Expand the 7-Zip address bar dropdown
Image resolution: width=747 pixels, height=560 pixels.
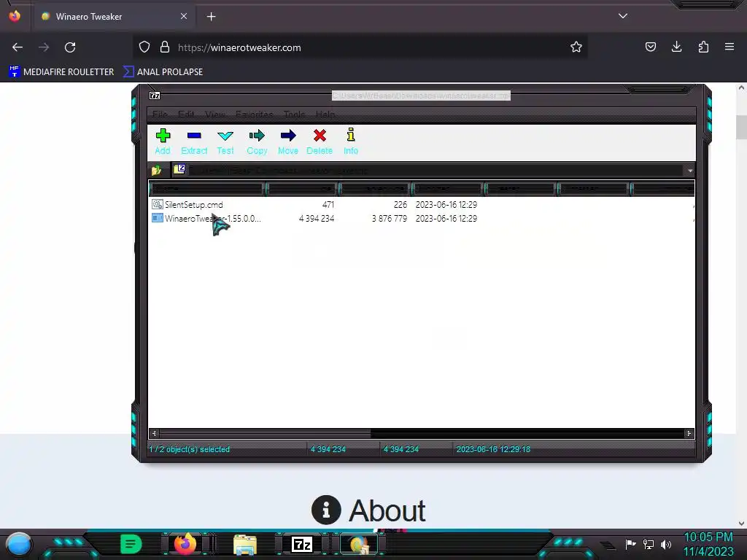[689, 171]
